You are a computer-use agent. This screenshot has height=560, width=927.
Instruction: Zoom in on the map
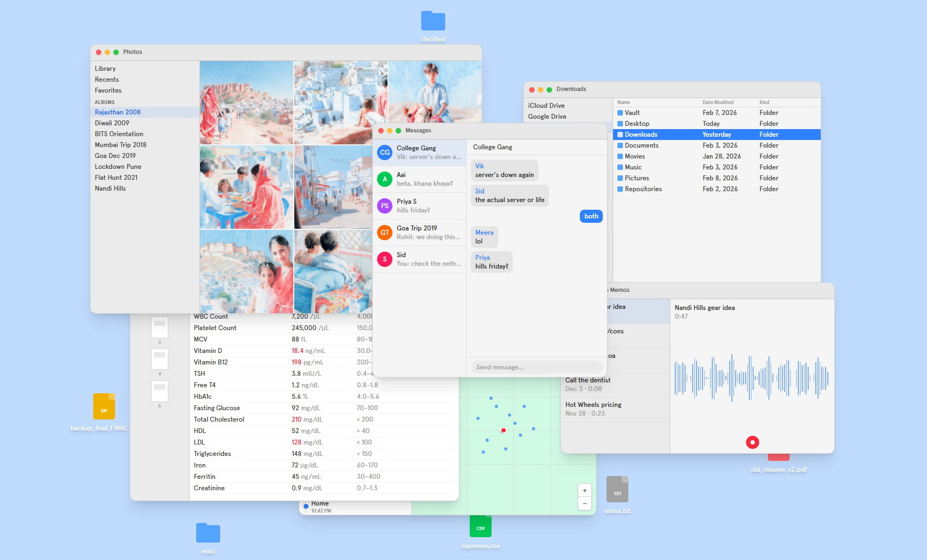[x=584, y=490]
